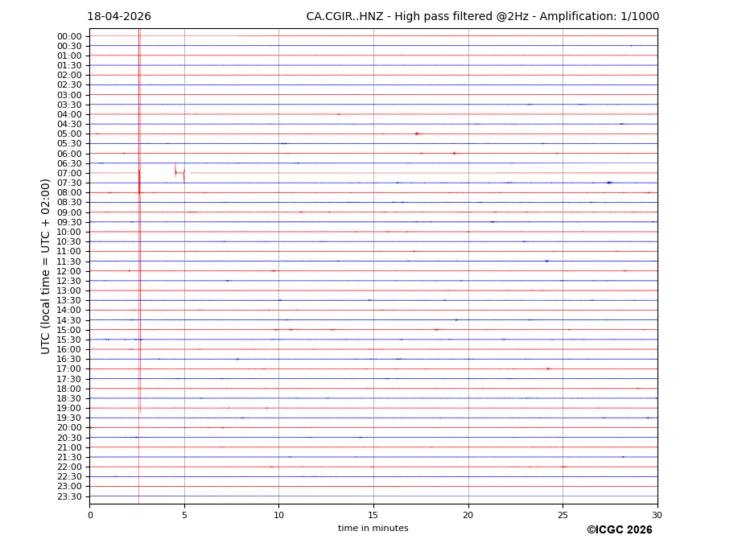
Task: Click the red burst on the 05:00 trace near minute 17
Action: pyautogui.click(x=417, y=134)
